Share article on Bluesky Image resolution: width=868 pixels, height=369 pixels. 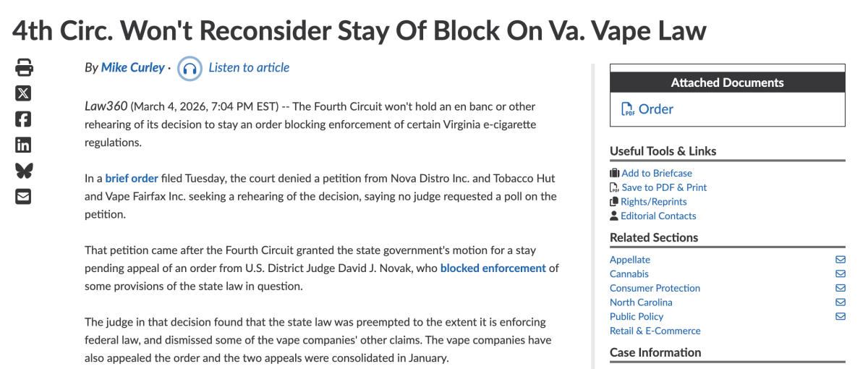(x=24, y=171)
